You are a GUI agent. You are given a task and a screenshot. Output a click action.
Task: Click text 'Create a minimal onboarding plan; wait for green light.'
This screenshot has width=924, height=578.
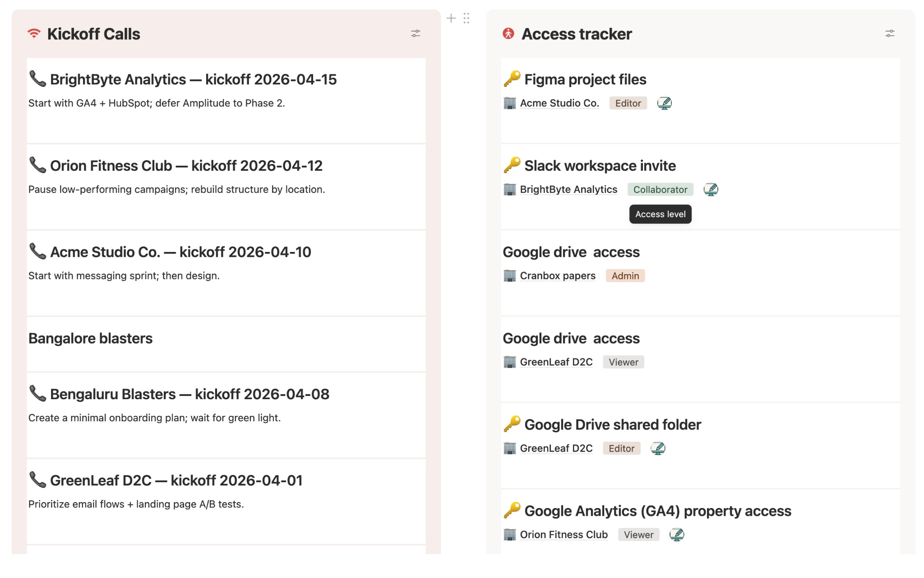click(x=155, y=418)
